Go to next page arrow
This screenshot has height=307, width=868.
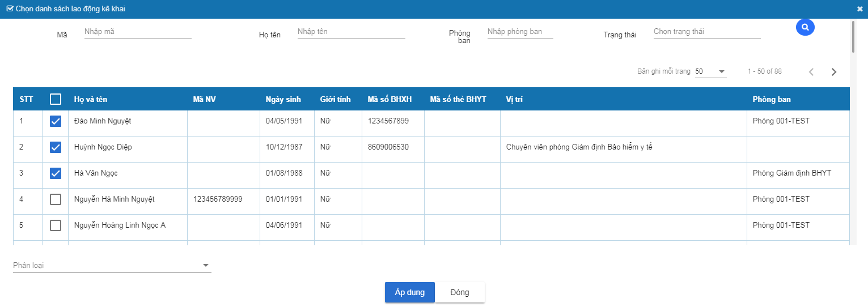(834, 72)
